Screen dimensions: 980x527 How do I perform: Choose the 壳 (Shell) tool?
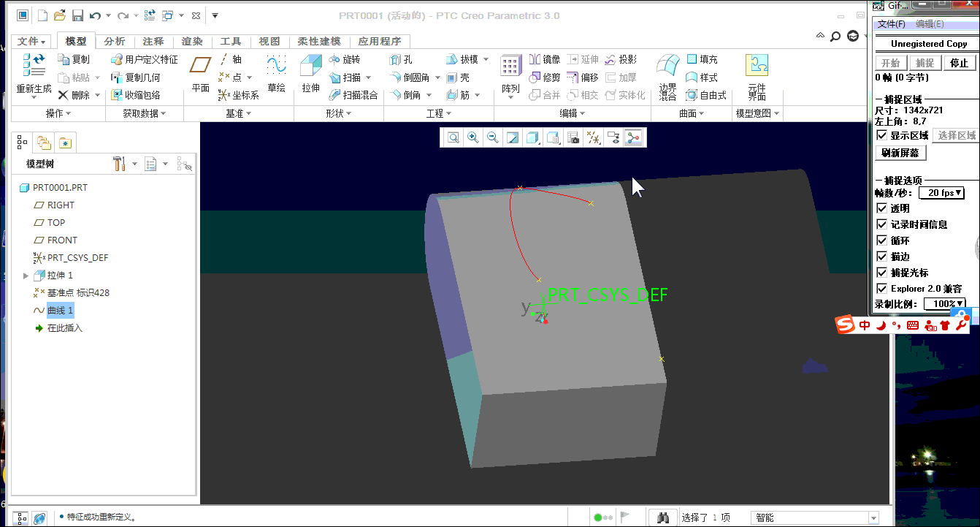pos(458,77)
